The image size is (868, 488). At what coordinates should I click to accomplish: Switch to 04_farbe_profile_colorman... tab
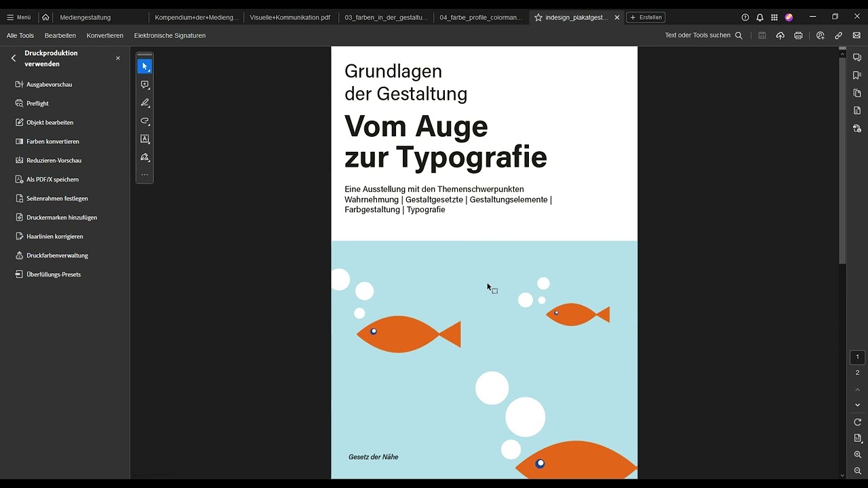tap(481, 18)
